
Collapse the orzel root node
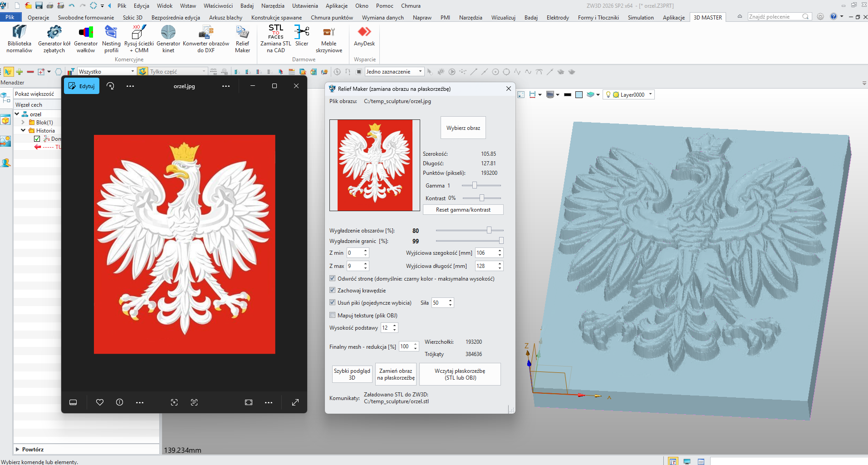pos(17,114)
